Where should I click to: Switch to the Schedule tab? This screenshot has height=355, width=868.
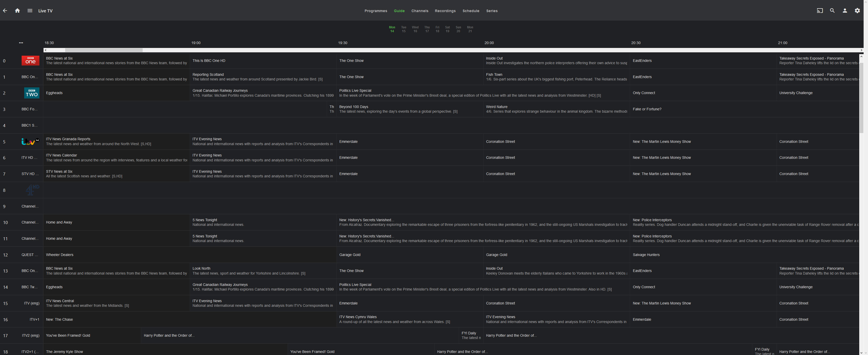(x=471, y=11)
